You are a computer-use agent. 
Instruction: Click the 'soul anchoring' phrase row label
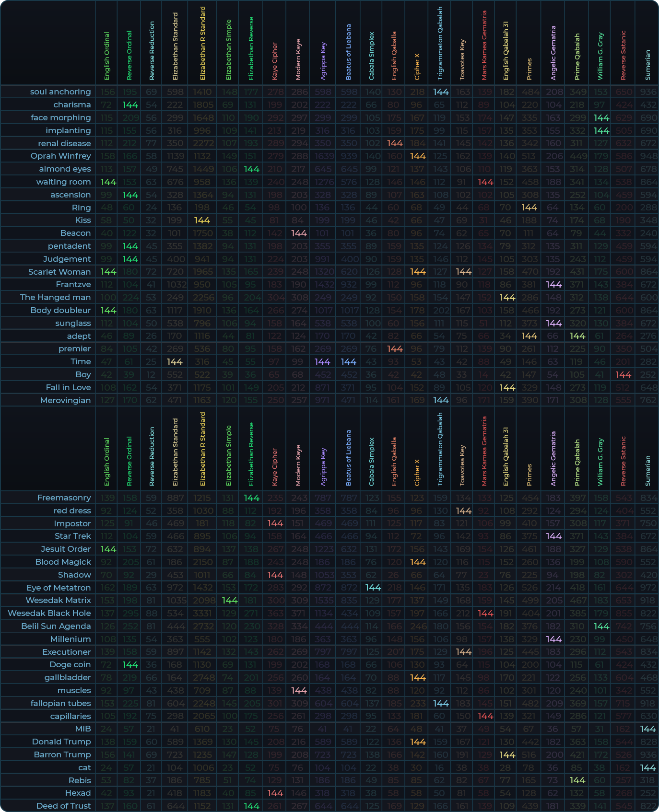[60, 92]
